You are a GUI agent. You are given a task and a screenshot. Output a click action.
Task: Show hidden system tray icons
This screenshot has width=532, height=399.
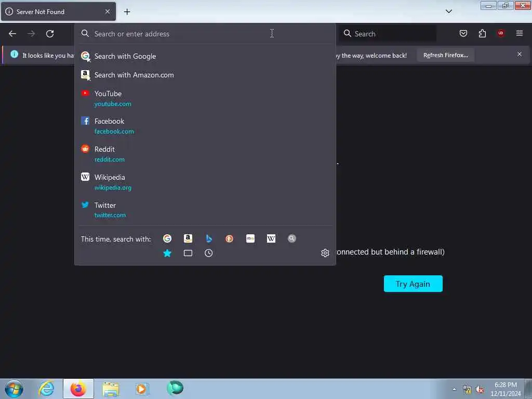[x=454, y=389]
